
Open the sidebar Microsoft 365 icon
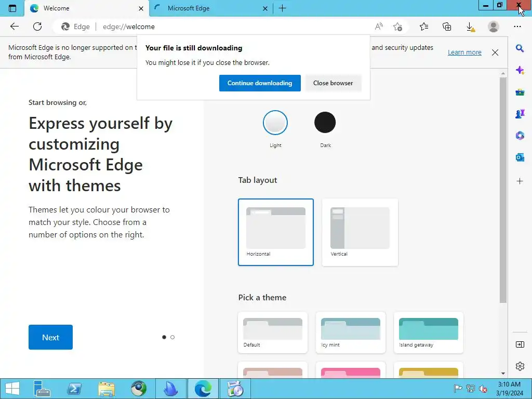tap(520, 136)
